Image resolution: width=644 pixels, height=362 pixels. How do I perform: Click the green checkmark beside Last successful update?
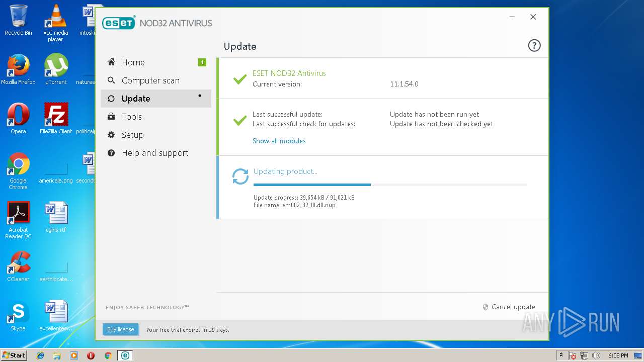pos(240,120)
